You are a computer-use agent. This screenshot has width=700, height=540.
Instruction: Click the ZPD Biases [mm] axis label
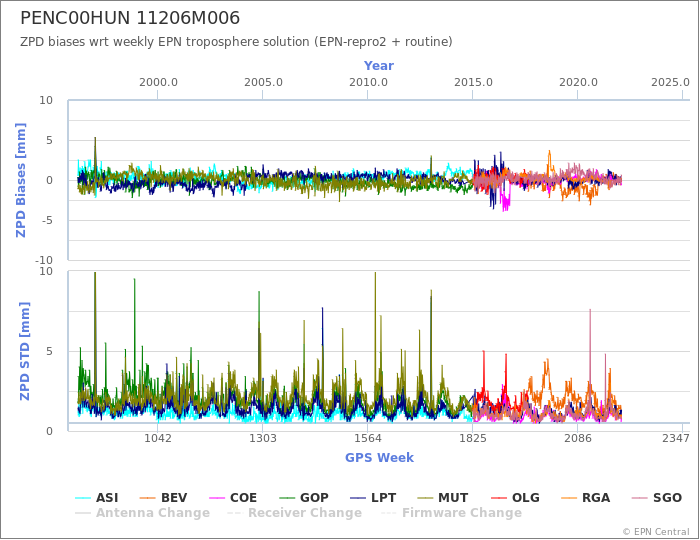(21, 180)
